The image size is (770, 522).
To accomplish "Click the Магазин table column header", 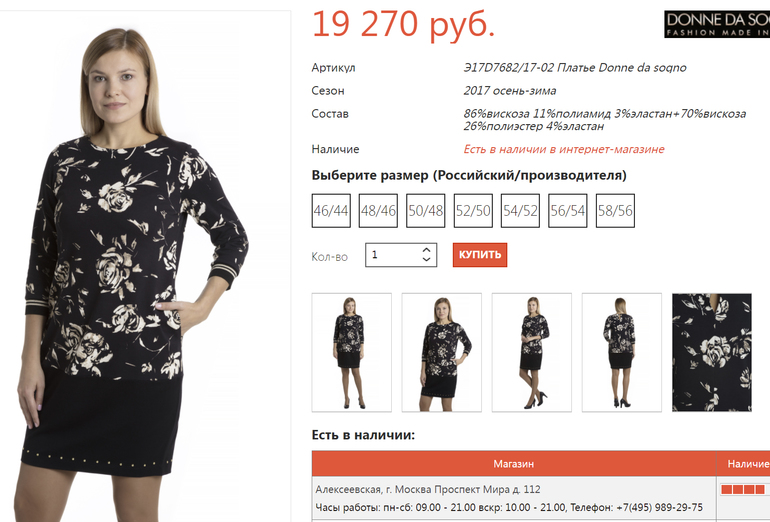I will pyautogui.click(x=514, y=464).
